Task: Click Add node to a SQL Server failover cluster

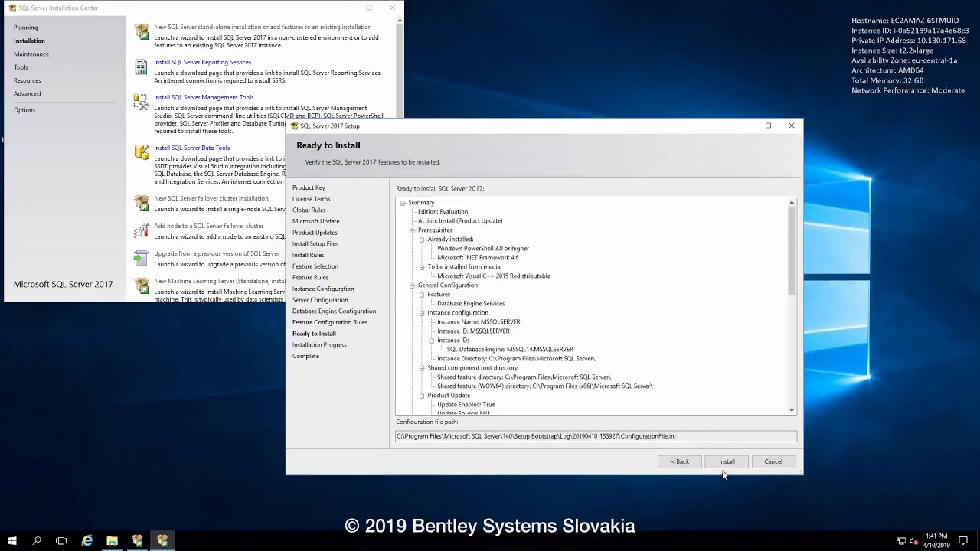Action: tap(208, 226)
